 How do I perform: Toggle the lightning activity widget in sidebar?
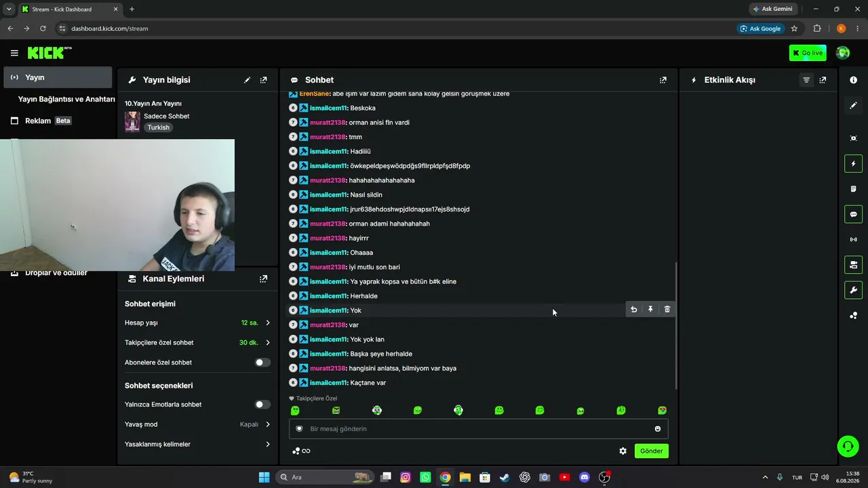pos(853,163)
